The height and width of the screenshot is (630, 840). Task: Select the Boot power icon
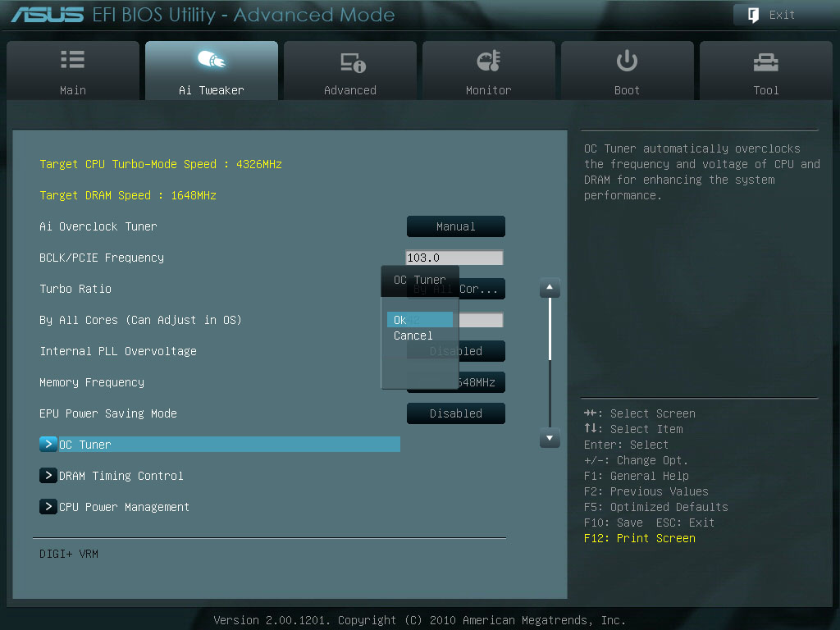pos(627,59)
